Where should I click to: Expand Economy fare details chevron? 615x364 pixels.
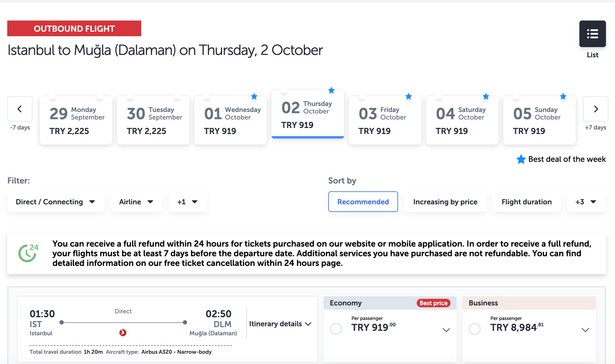pos(446,330)
